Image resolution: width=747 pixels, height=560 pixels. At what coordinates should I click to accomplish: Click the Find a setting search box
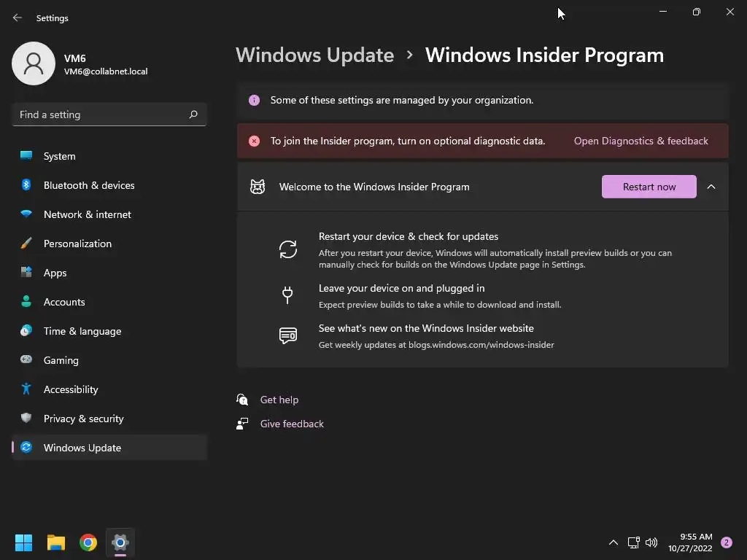101,114
